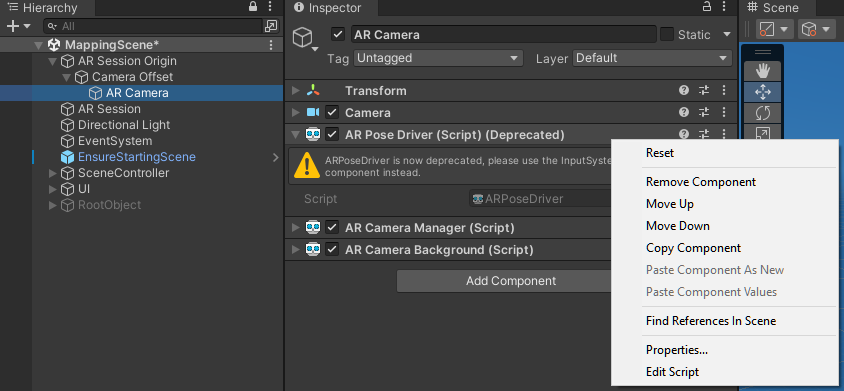The height and width of the screenshot is (391, 844).
Task: Disable AR Pose Driver component checkbox
Action: tap(332, 135)
